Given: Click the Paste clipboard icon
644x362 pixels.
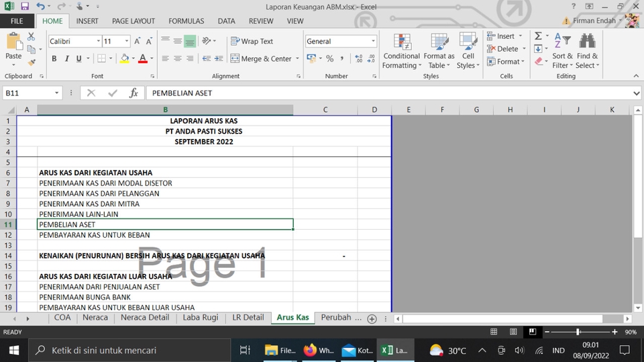Looking at the screenshot, I should coord(13,42).
